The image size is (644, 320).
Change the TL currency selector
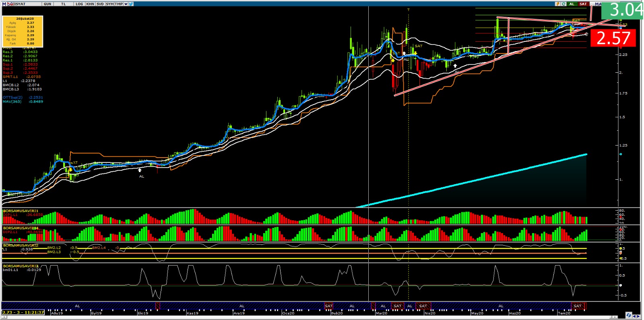pyautogui.click(x=64, y=4)
